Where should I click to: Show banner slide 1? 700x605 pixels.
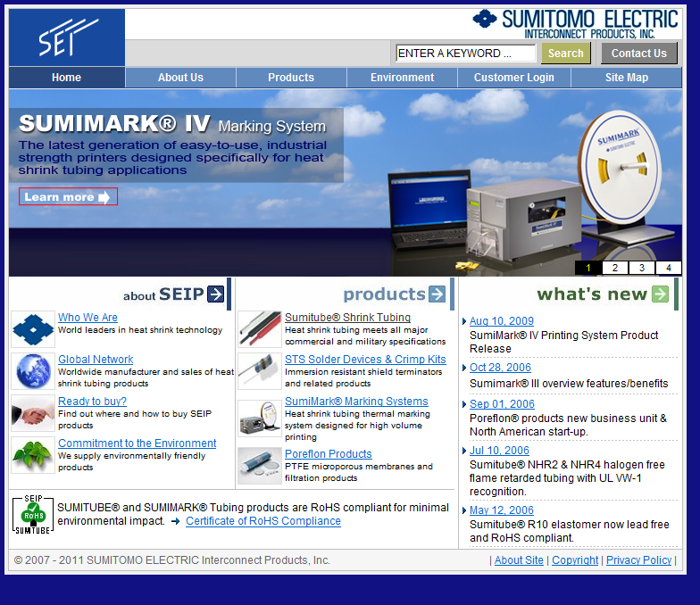(x=587, y=268)
